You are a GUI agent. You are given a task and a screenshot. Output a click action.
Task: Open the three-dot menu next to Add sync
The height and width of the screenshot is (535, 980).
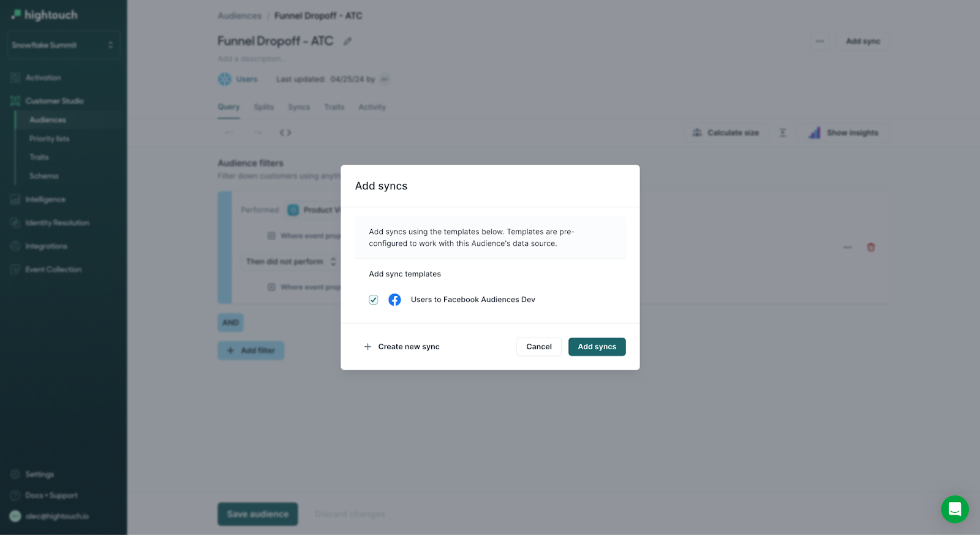(820, 41)
